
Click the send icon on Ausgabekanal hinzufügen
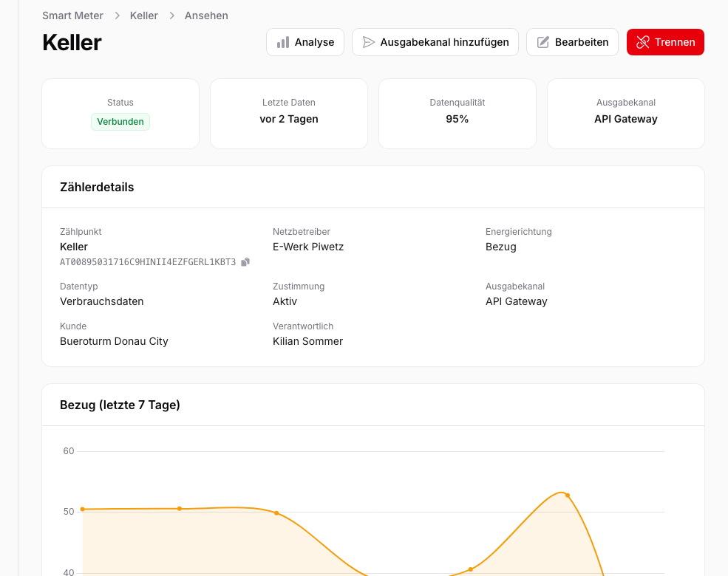tap(369, 42)
